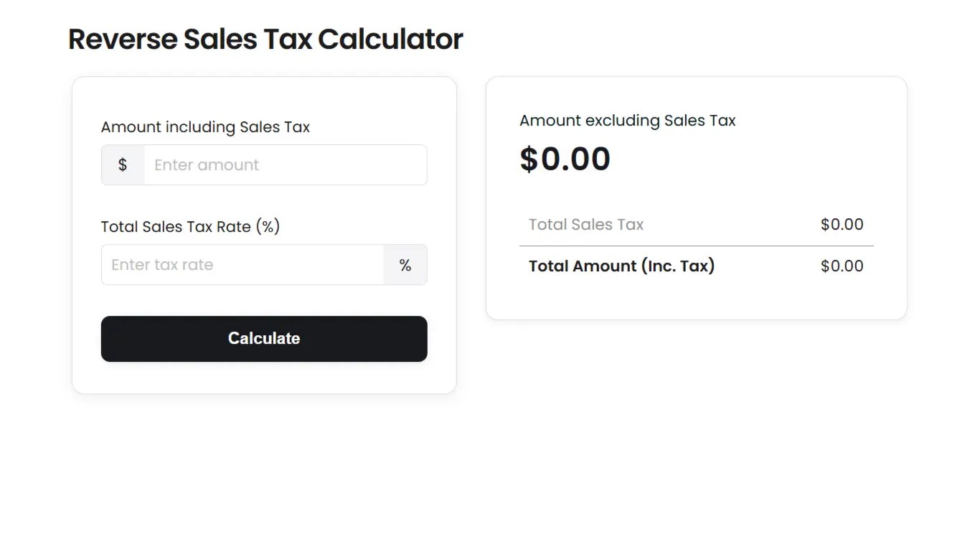Click the Total Sales Tax Rate label

tap(190, 227)
